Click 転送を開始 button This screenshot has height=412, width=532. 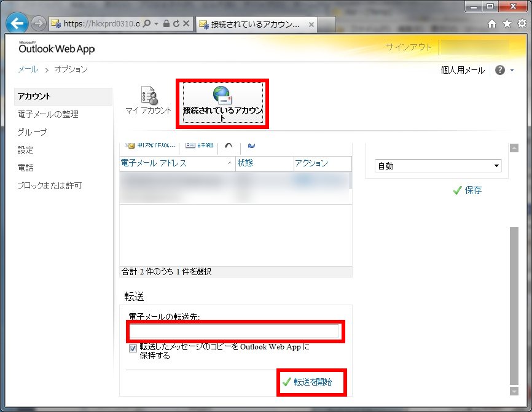[307, 382]
